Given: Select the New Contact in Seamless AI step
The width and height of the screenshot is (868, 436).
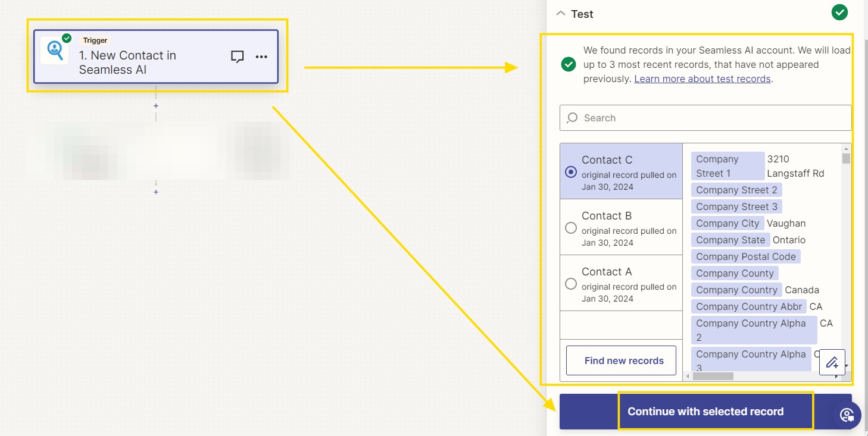Looking at the screenshot, I should tap(156, 57).
